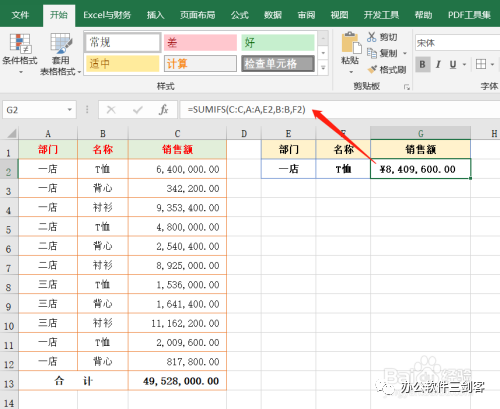Select the Format Painter (格式刷) brush
500x409 pixels.
tap(372, 69)
